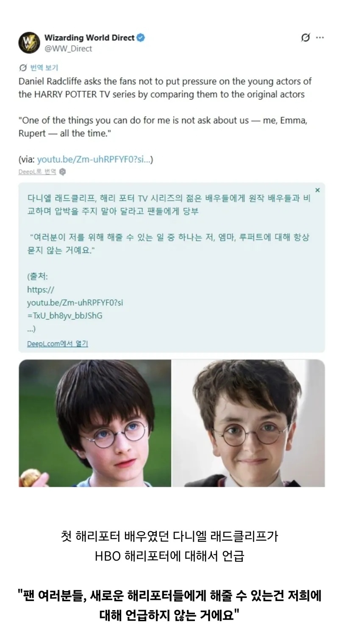339x644 pixels.
Task: Click the DeepL로 번역 link
Action: point(37,172)
